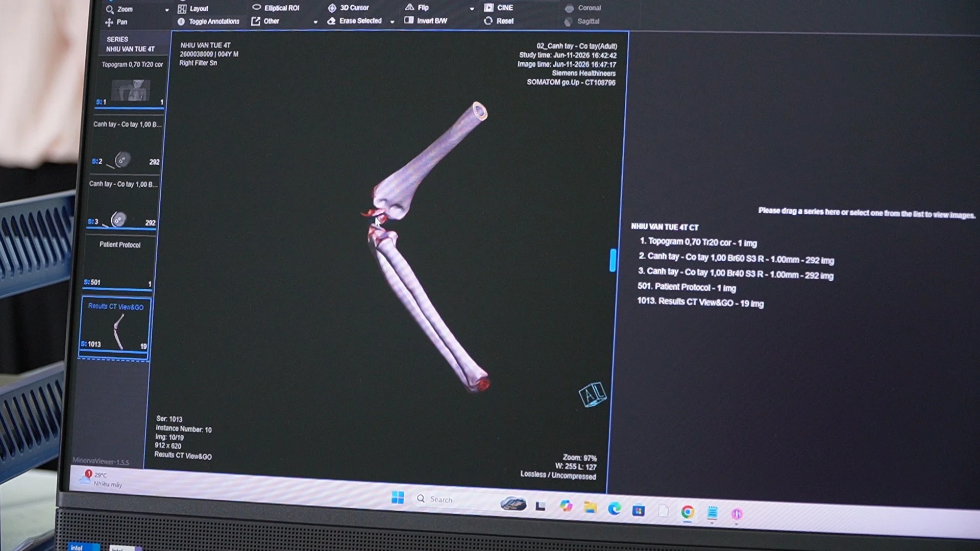The image size is (980, 551).
Task: Click Toggle Annotations
Action: click(x=208, y=21)
